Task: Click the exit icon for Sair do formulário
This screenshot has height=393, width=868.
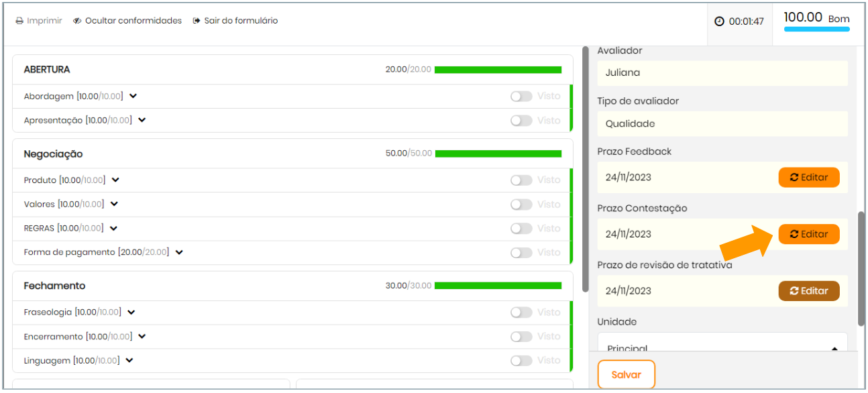Action: (x=197, y=21)
